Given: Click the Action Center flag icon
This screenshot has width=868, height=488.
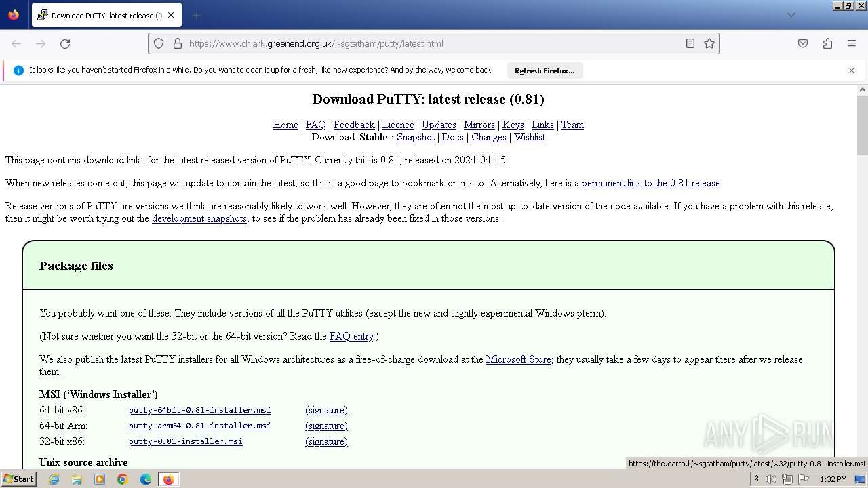Looking at the screenshot, I should pyautogui.click(x=804, y=479).
